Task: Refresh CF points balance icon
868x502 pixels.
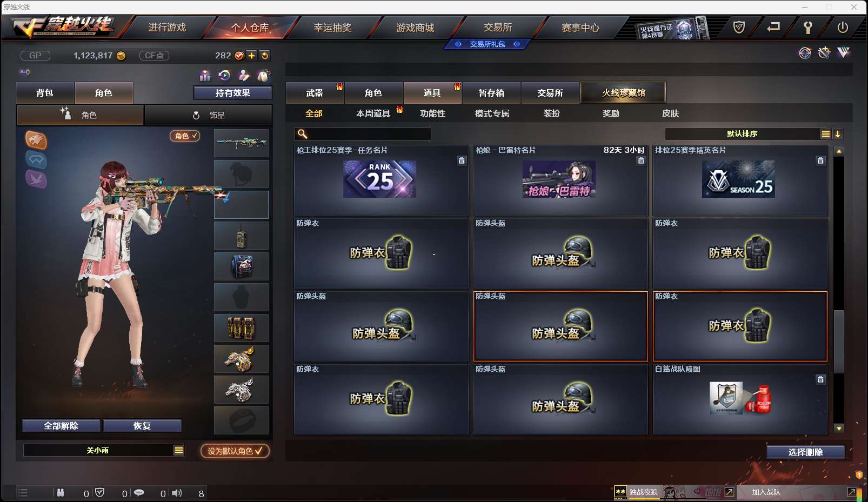Action: [264, 56]
